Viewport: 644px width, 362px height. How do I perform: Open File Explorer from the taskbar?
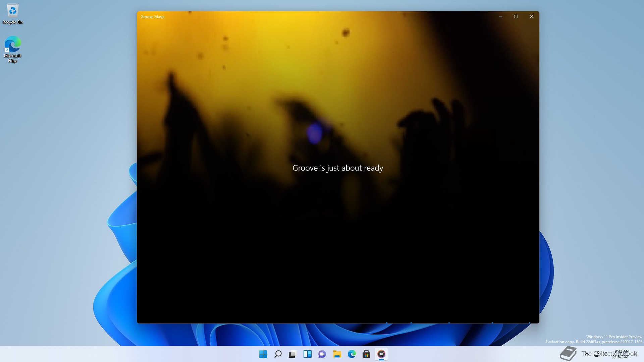337,354
